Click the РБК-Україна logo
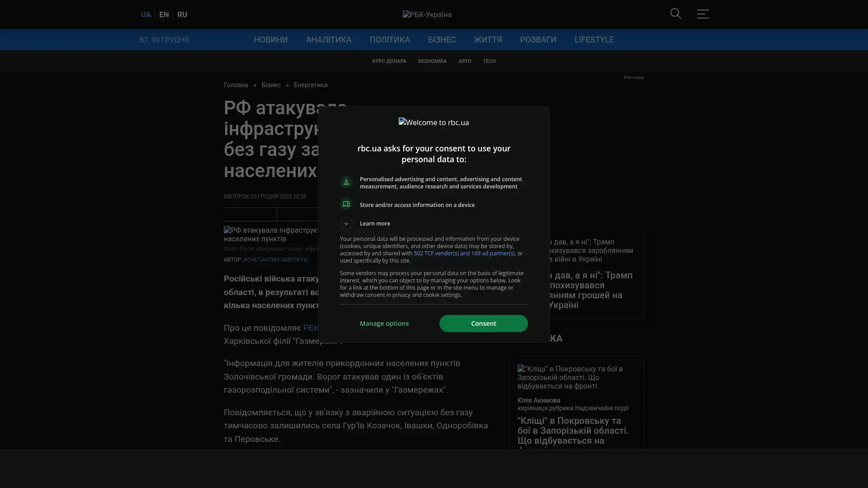This screenshot has width=868, height=488. 427,14
